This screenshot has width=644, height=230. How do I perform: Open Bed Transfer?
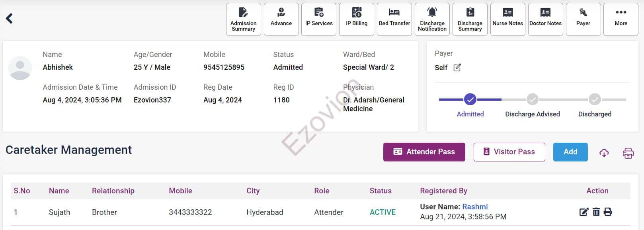(x=394, y=19)
